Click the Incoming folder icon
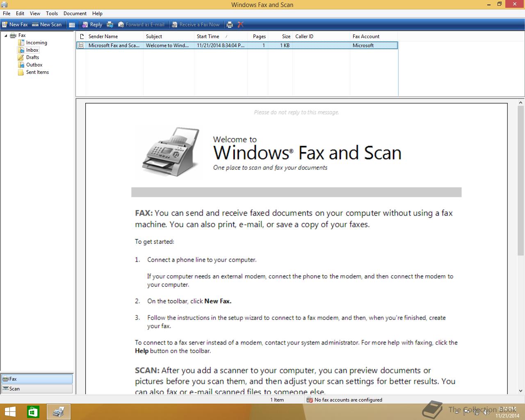The width and height of the screenshot is (525, 420). (21, 43)
